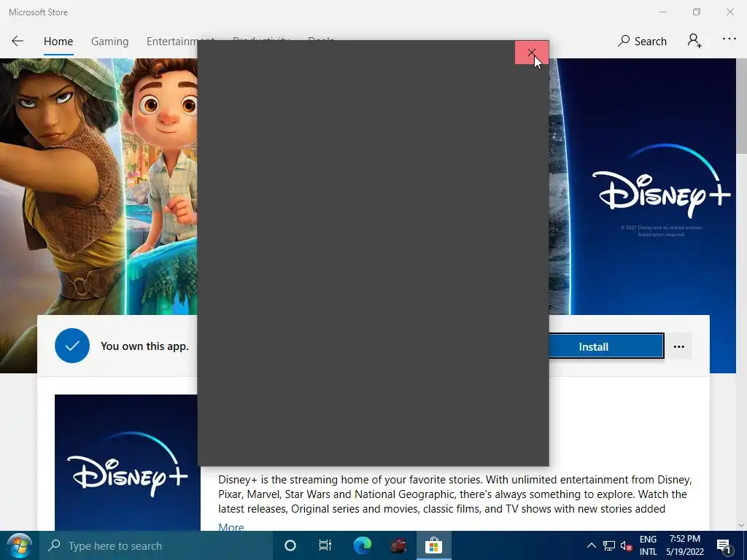Expand the description with More link
The image size is (747, 560).
(x=231, y=526)
